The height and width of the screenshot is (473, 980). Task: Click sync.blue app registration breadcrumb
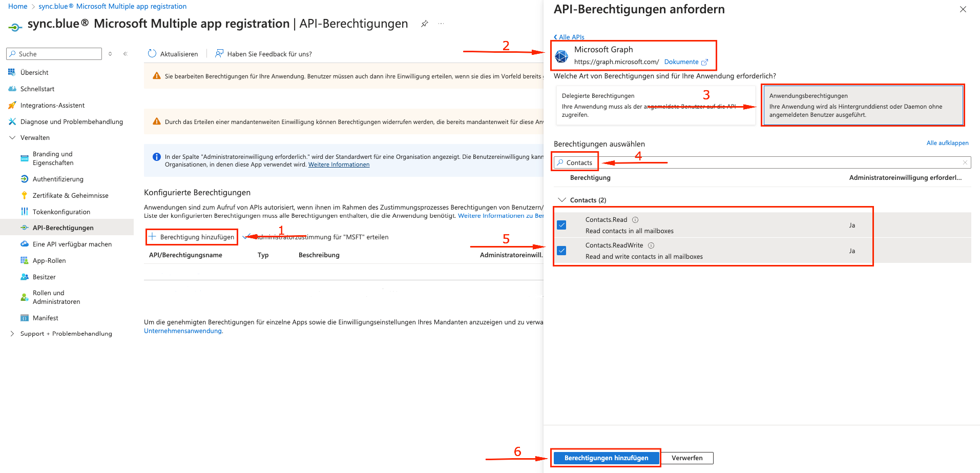[113, 6]
